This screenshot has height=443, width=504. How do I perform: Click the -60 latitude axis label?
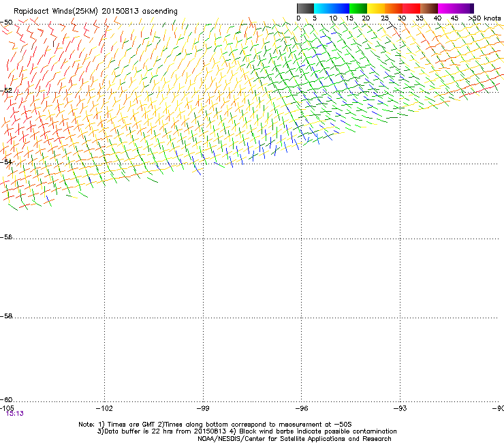pyautogui.click(x=6, y=400)
